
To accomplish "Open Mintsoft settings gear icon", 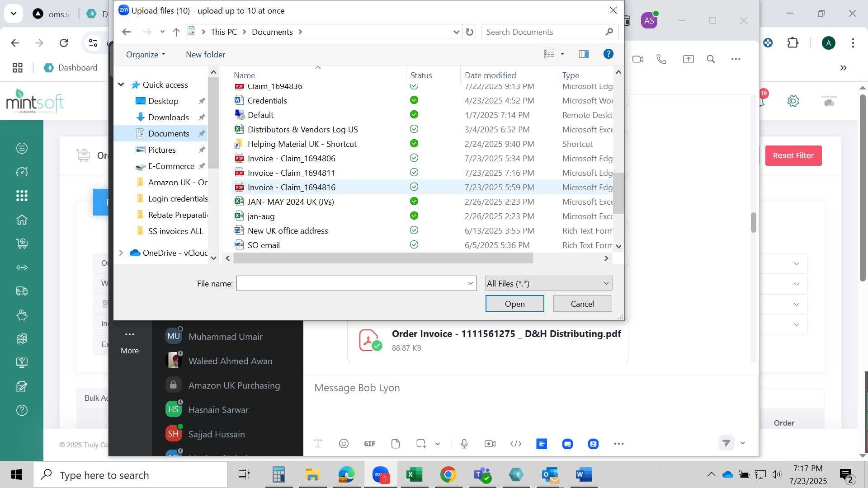I will pos(793,101).
